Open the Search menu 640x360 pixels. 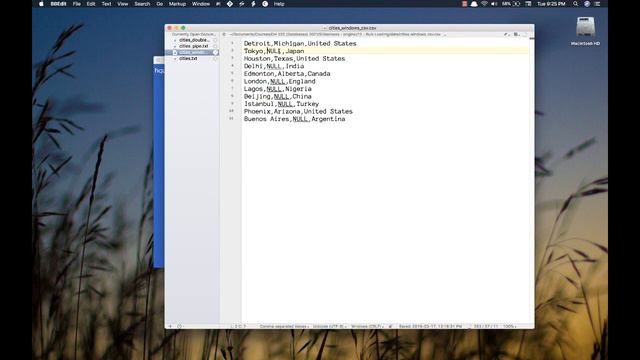click(142, 4)
